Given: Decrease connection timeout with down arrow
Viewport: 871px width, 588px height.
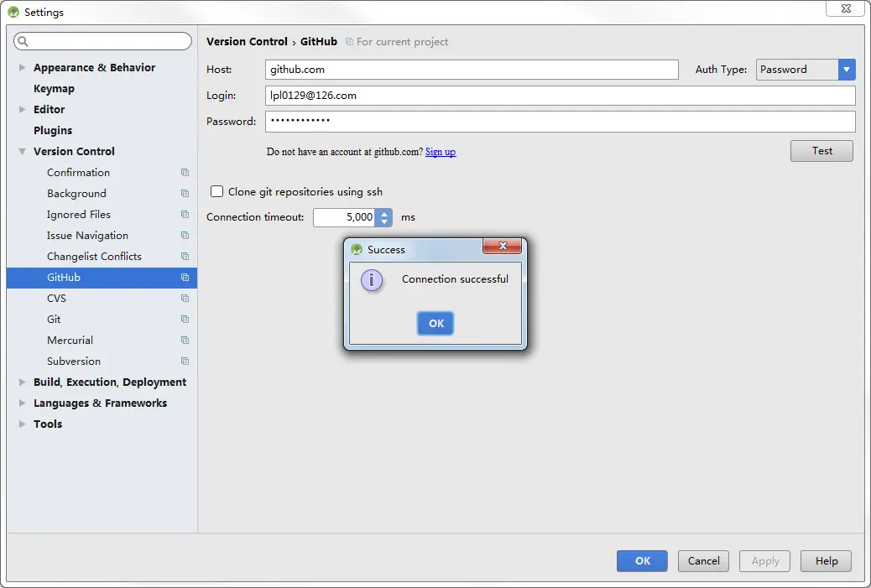Looking at the screenshot, I should pos(383,221).
